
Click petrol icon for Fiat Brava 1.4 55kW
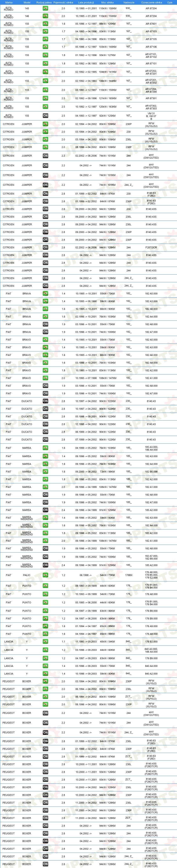click(45, 294)
